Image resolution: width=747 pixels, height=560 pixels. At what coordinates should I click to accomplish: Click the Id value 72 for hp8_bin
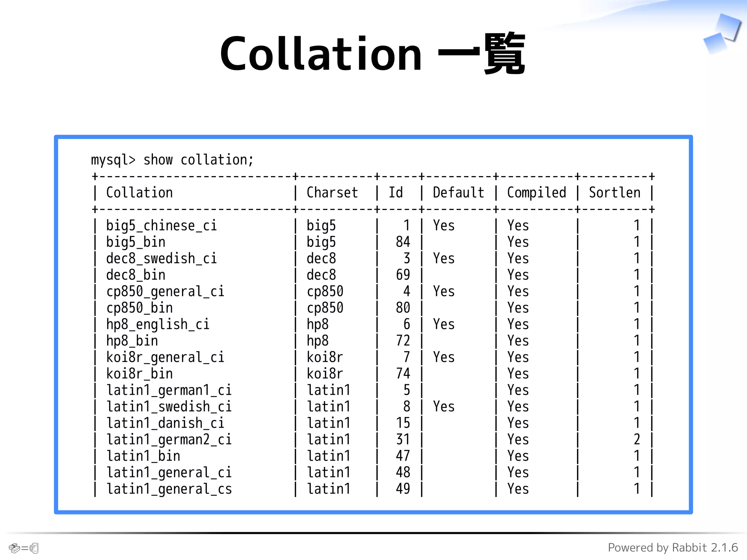click(x=403, y=341)
